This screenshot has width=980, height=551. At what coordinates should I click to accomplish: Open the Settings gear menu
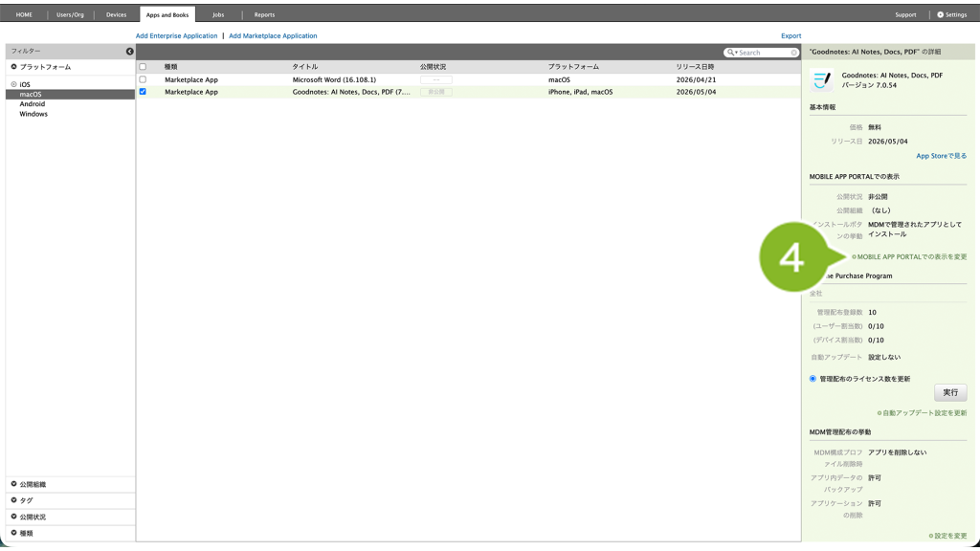952,14
